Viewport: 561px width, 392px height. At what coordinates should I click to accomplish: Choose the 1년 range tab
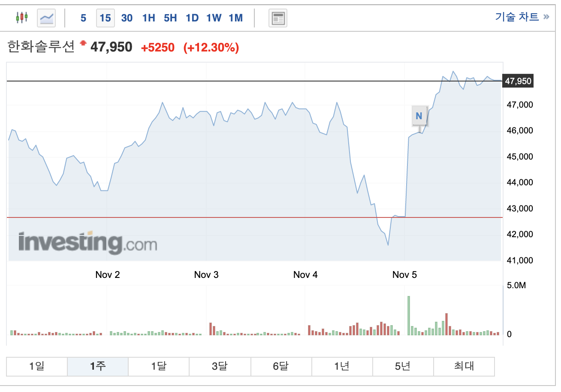pos(342,366)
